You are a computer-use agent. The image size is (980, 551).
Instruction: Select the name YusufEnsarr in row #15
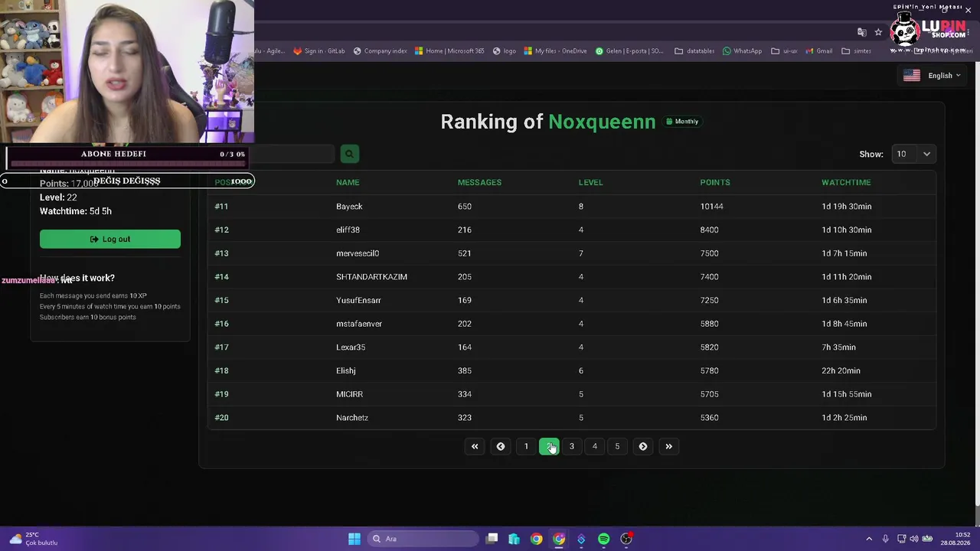coord(358,300)
